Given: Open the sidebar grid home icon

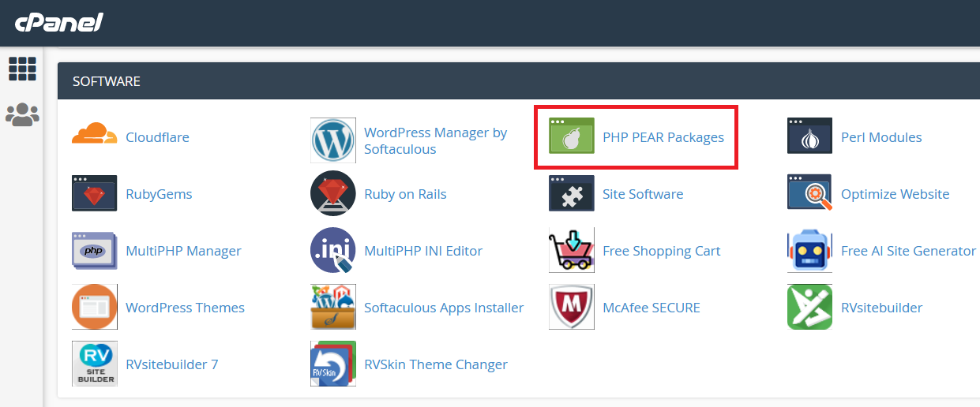Looking at the screenshot, I should [22, 69].
